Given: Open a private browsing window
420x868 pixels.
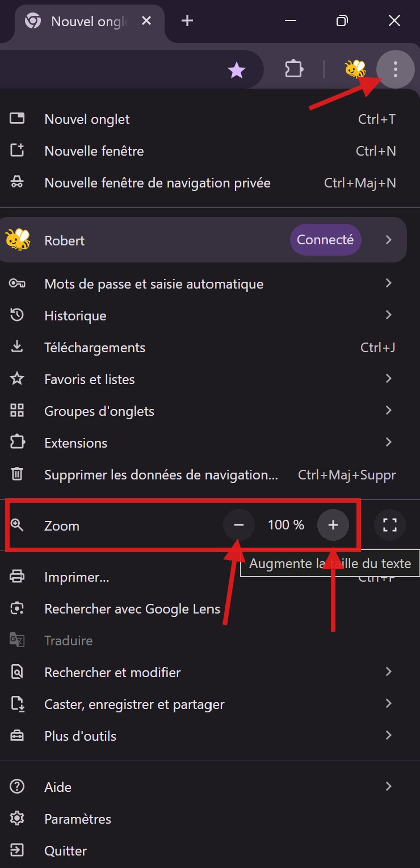Looking at the screenshot, I should [157, 182].
